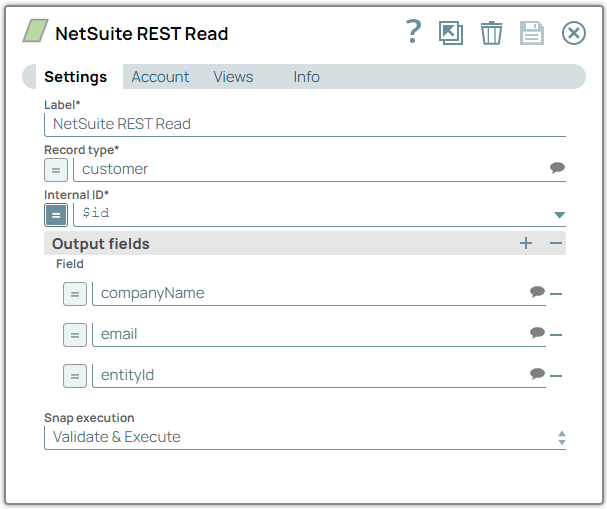Click the pop-out dialog icon
This screenshot has width=607, height=509.
point(451,33)
